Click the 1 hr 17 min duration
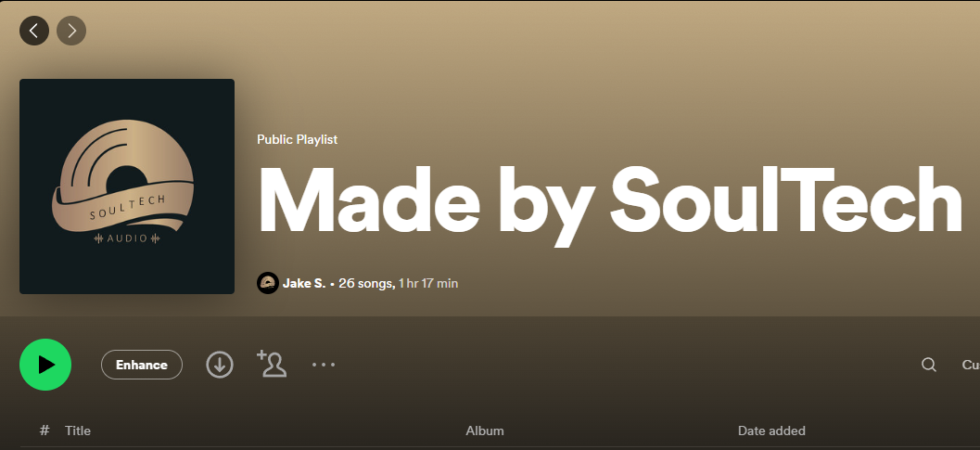The height and width of the screenshot is (450, 980). coord(428,284)
